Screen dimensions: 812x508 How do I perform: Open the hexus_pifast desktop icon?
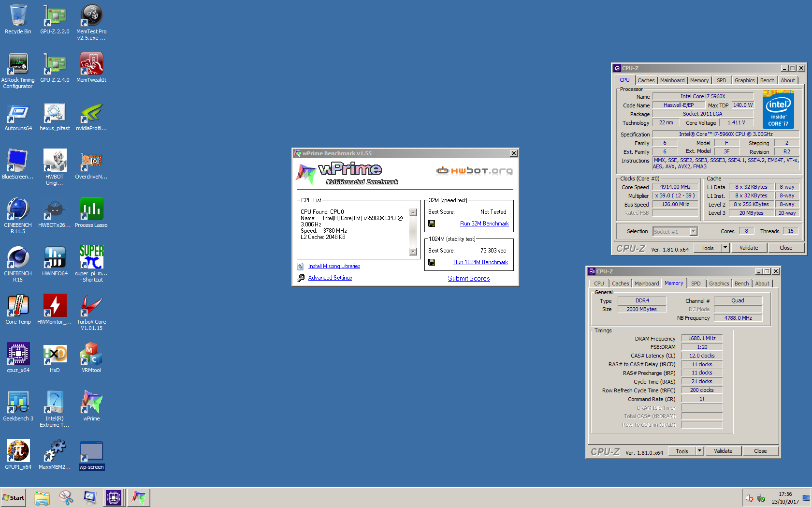click(x=55, y=116)
